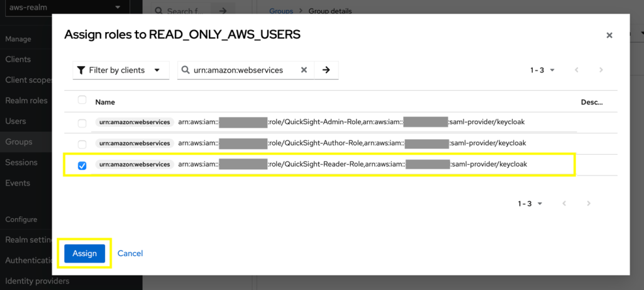Open Clients in the sidebar
Screen dimensions: 644x290
(18, 59)
